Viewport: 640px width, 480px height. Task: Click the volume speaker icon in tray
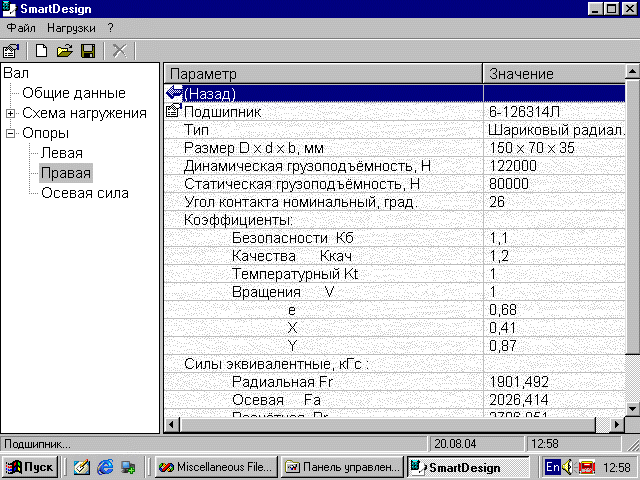pos(569,467)
